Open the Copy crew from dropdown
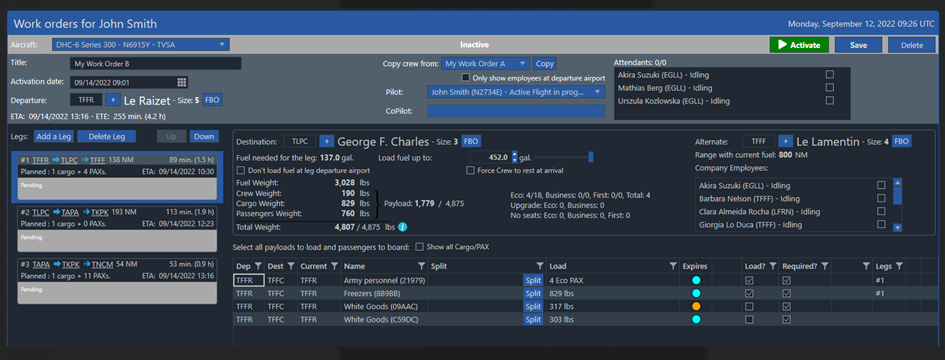Screen dimensions: 945x360 [x=486, y=63]
